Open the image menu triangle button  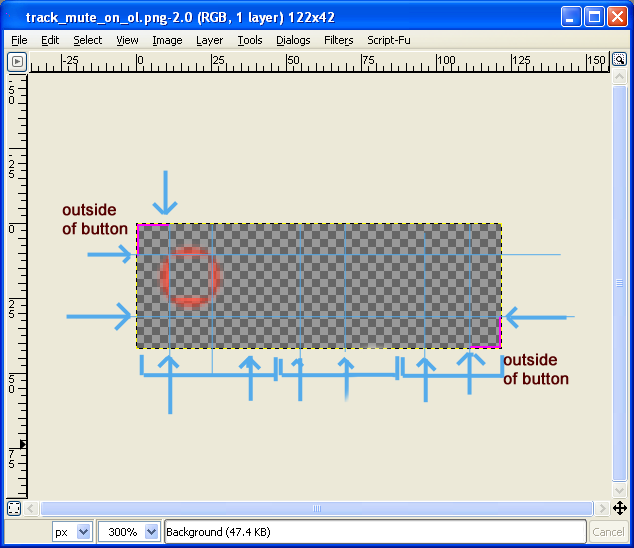pyautogui.click(x=16, y=61)
